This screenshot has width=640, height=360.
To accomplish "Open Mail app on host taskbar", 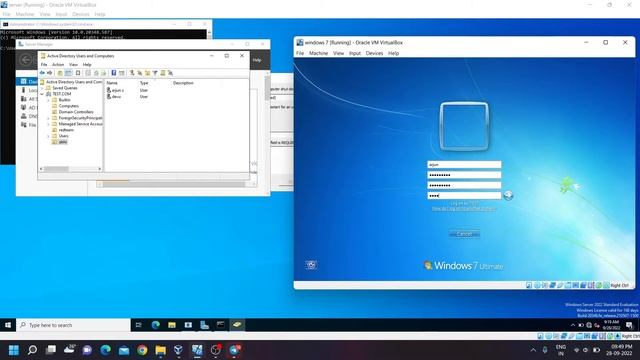I will click(124, 350).
